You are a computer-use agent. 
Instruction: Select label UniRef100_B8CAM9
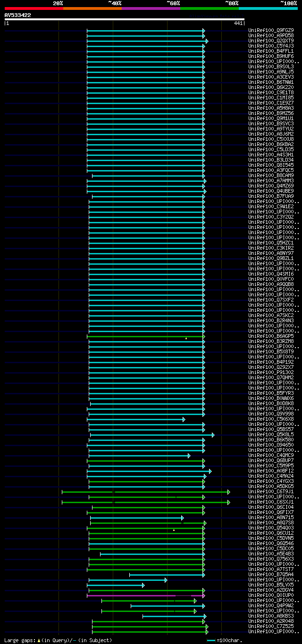click(x=271, y=175)
